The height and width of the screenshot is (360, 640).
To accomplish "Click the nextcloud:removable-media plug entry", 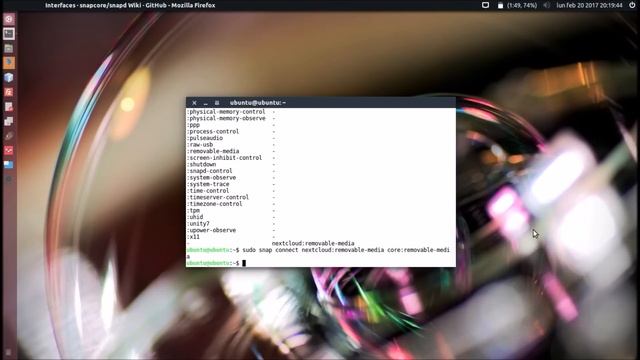I will (x=313, y=243).
